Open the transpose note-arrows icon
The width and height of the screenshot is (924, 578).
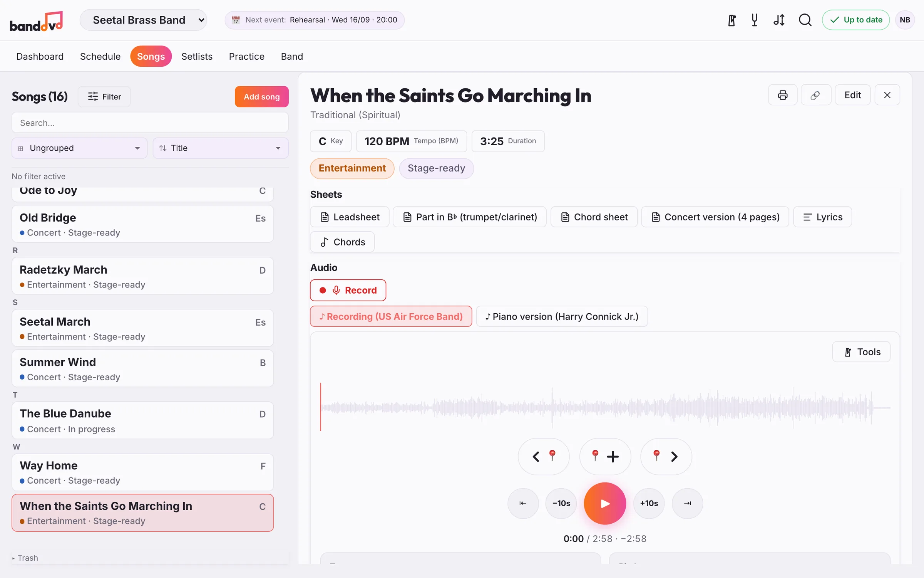(779, 20)
